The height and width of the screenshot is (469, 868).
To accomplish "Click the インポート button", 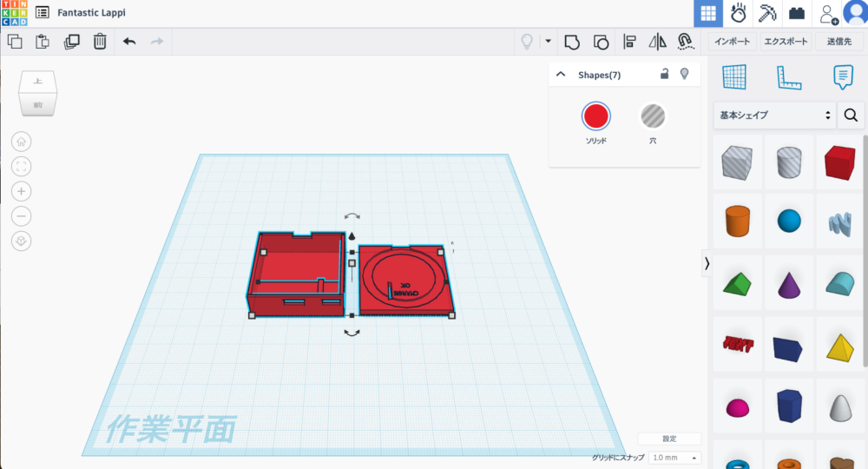I will pyautogui.click(x=732, y=42).
